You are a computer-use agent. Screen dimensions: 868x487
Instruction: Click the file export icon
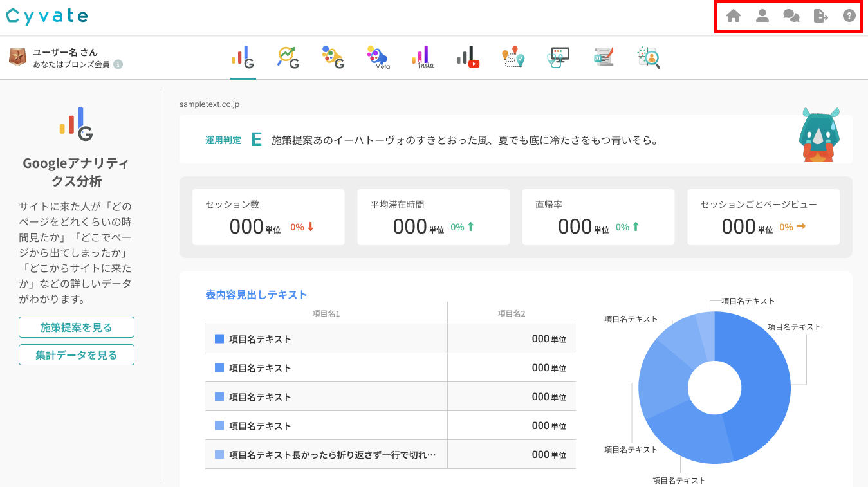(x=820, y=16)
